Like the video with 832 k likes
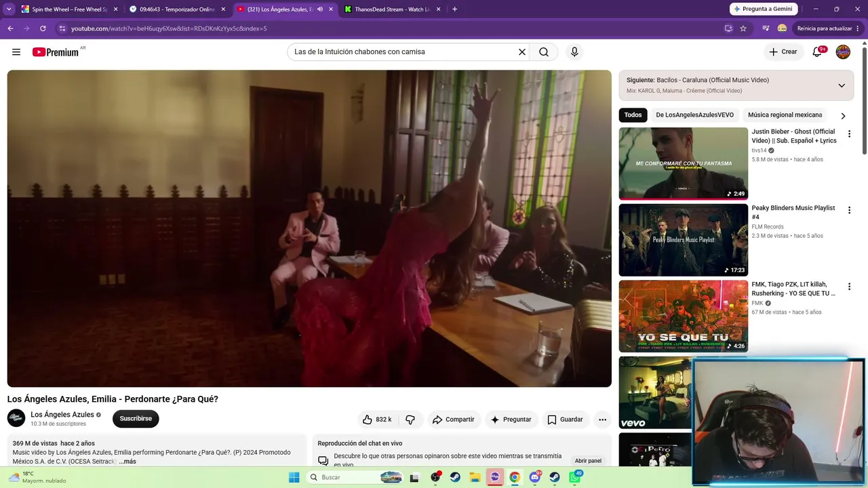Viewport: 868px width, 488px height. click(378, 420)
